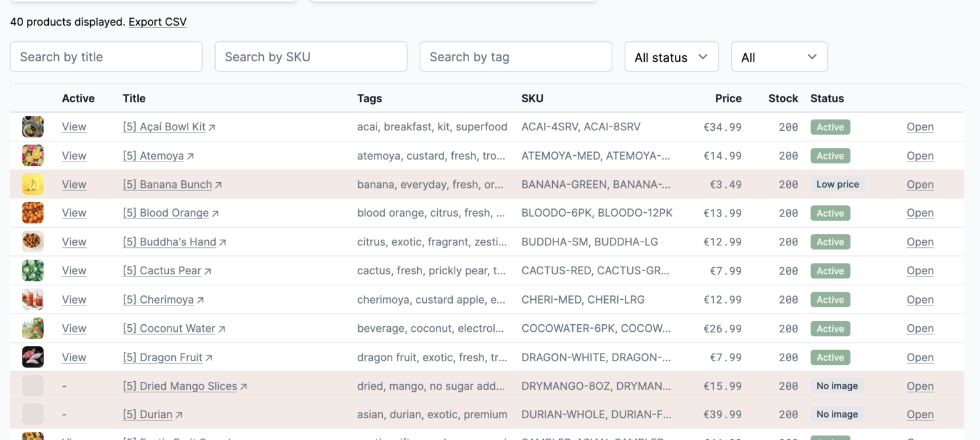980x440 pixels.
Task: Open the [5] Blood Orange title link
Action: point(171,213)
